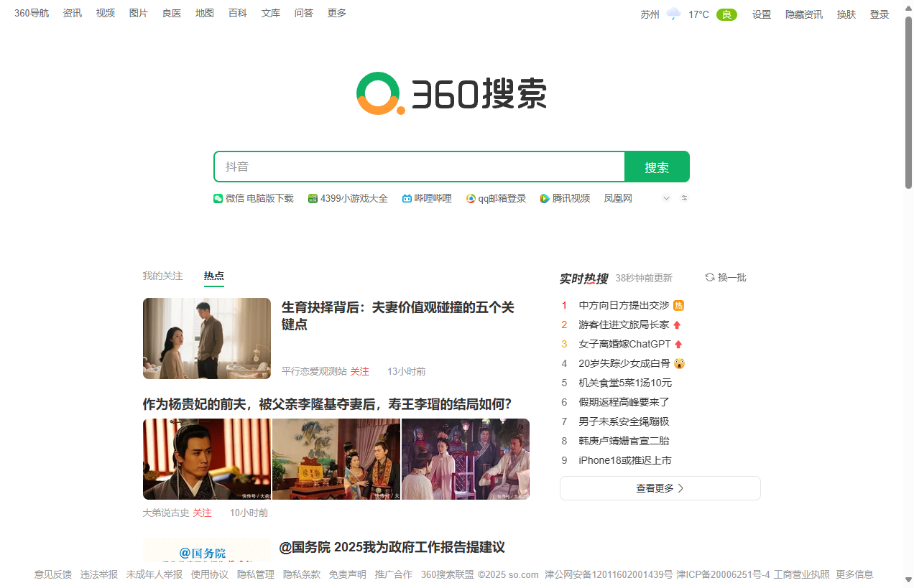Open 查看更多 to expand hot search list
The height and width of the screenshot is (588, 914).
(660, 487)
